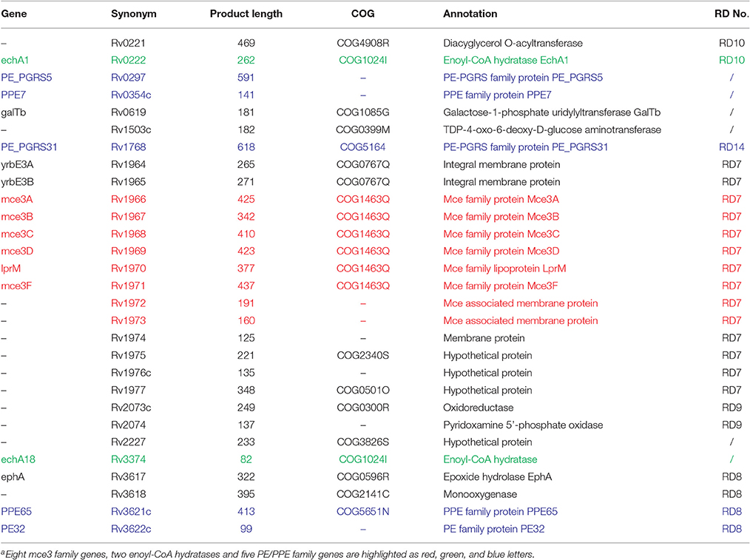
Task: Select COG3826S in the COG column
Action: [x=362, y=442]
